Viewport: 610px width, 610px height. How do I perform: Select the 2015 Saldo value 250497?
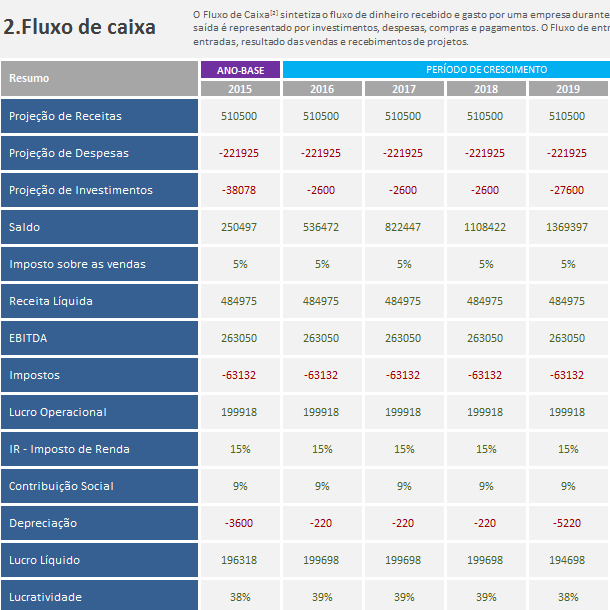tap(240, 227)
